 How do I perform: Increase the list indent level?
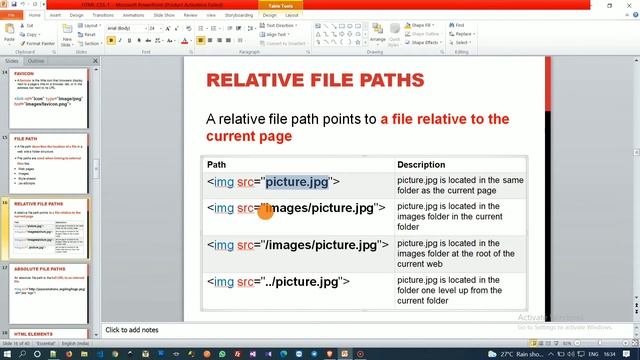coord(239,28)
